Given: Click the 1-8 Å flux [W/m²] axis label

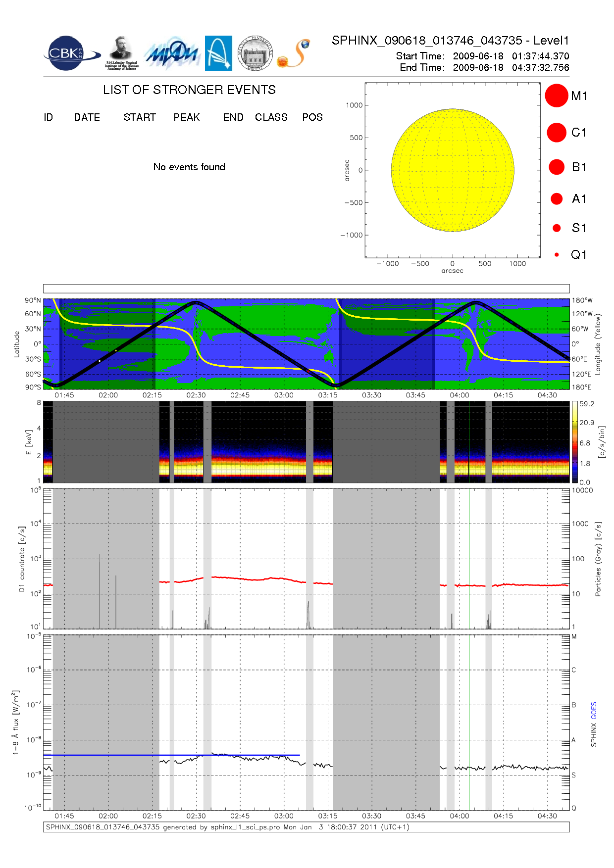Looking at the screenshot, I should click(x=15, y=723).
